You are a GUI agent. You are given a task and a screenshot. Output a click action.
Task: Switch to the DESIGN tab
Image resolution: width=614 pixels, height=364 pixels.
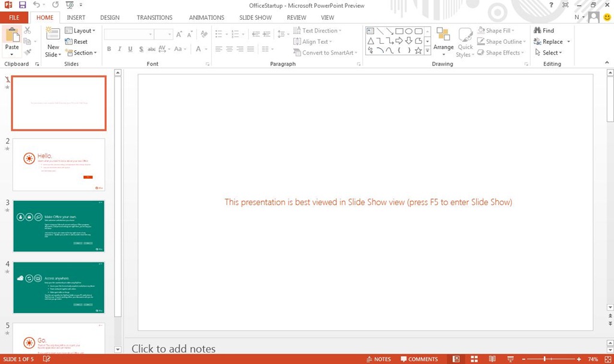click(110, 17)
